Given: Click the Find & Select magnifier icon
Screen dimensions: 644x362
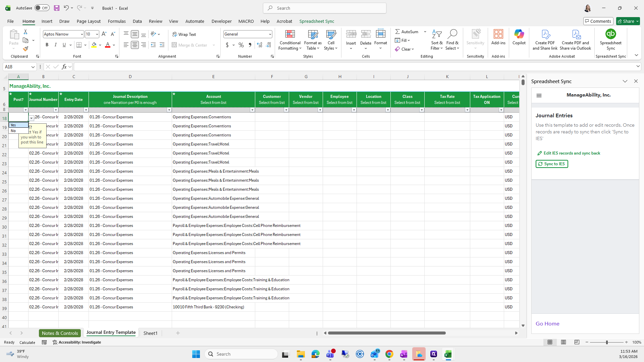Looking at the screenshot, I should click(x=452, y=34).
